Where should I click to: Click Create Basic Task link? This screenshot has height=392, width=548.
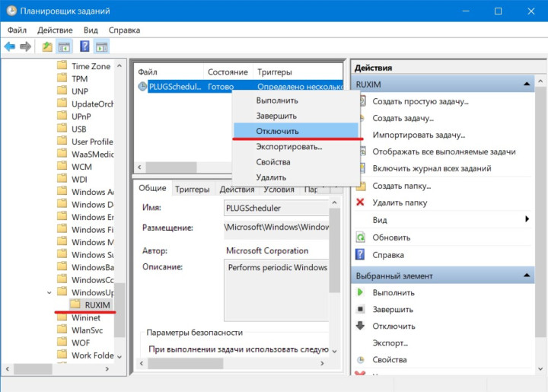pyautogui.click(x=420, y=101)
